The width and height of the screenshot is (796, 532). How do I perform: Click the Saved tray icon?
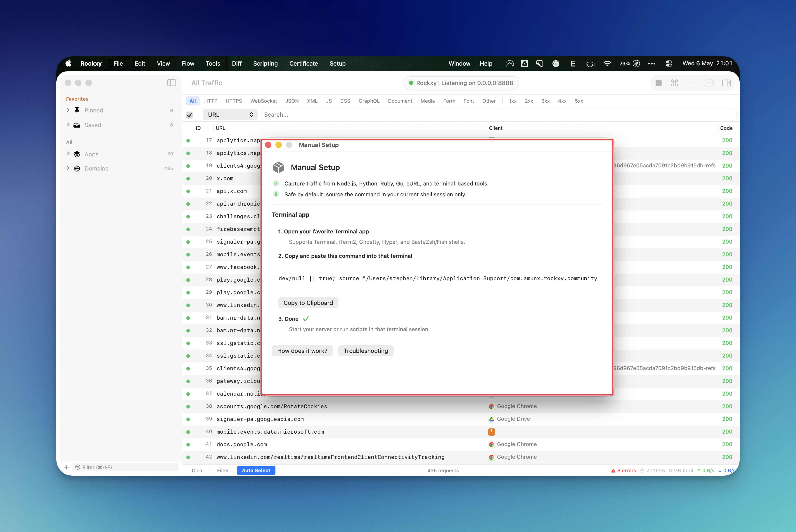tap(77, 125)
